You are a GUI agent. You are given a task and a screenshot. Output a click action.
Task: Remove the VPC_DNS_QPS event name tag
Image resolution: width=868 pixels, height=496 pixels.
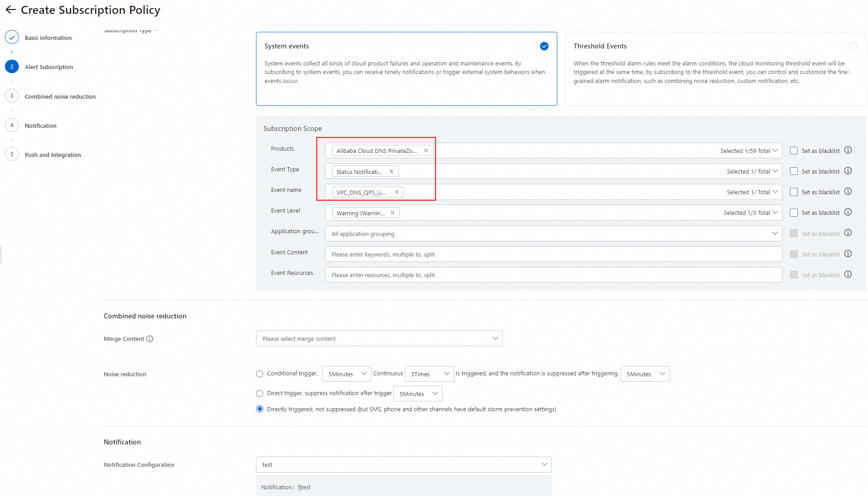pyautogui.click(x=397, y=192)
